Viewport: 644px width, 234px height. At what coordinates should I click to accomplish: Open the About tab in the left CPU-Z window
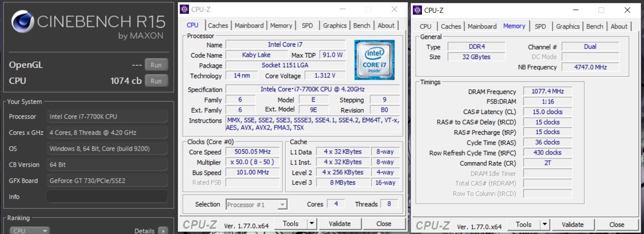(386, 26)
